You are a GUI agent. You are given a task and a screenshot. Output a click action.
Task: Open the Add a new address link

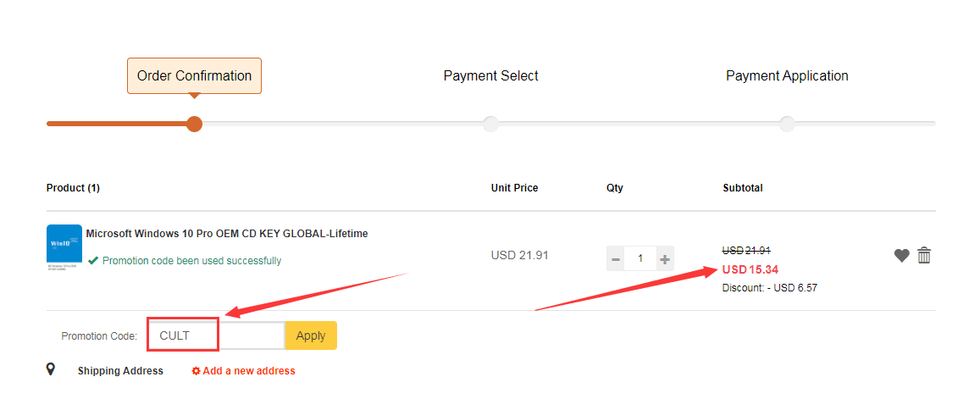pos(248,371)
